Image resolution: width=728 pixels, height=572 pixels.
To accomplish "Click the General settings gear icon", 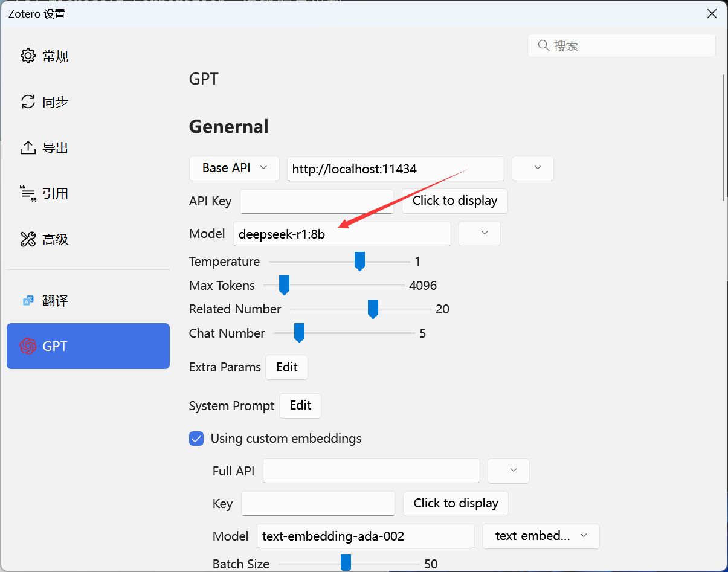I will pyautogui.click(x=28, y=56).
